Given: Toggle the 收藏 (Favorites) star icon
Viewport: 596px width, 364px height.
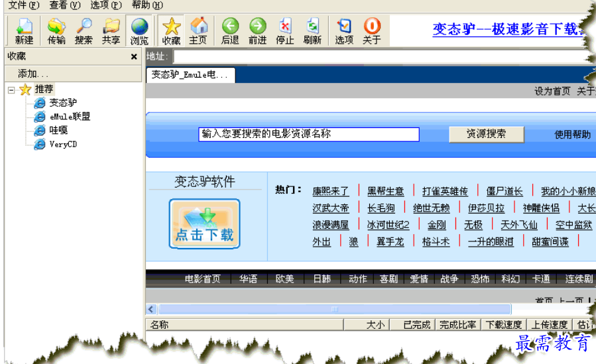Looking at the screenshot, I should [x=171, y=30].
